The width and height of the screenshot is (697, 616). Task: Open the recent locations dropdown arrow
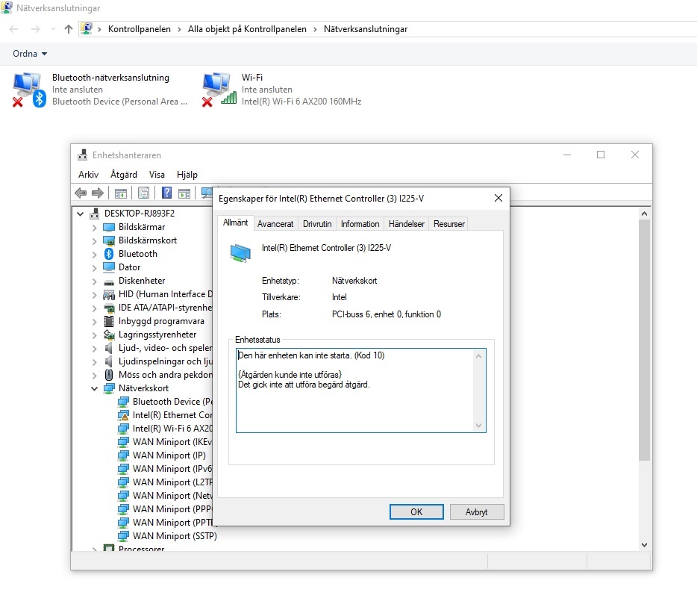(x=53, y=29)
